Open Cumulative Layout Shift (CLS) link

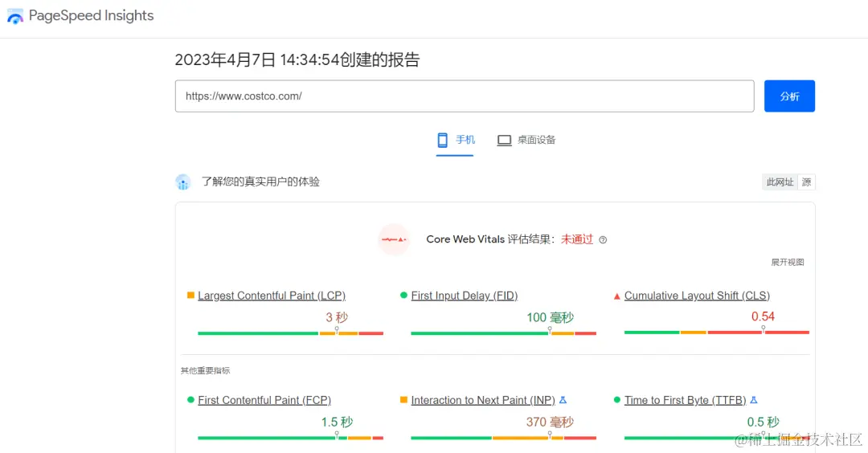pos(697,296)
